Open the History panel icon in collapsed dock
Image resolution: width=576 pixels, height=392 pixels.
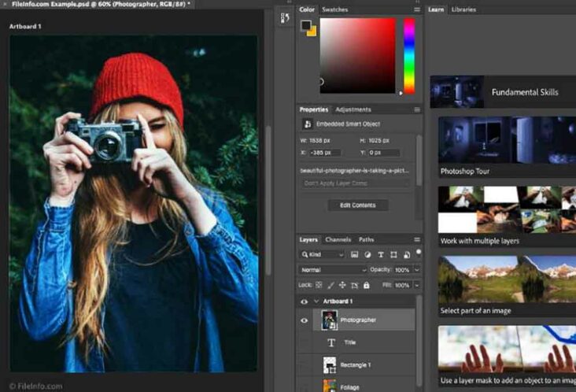285,18
